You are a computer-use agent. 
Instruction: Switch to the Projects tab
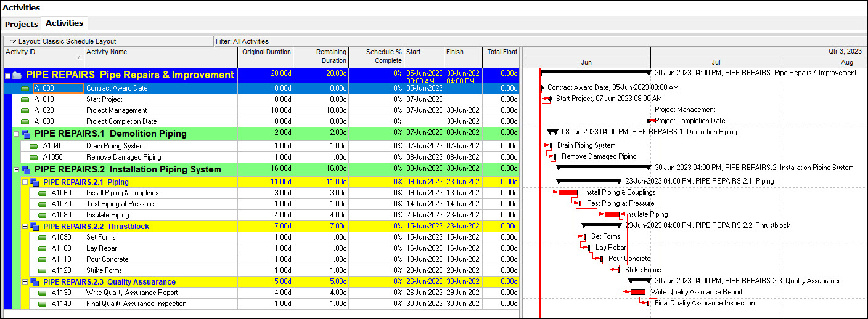click(x=22, y=25)
